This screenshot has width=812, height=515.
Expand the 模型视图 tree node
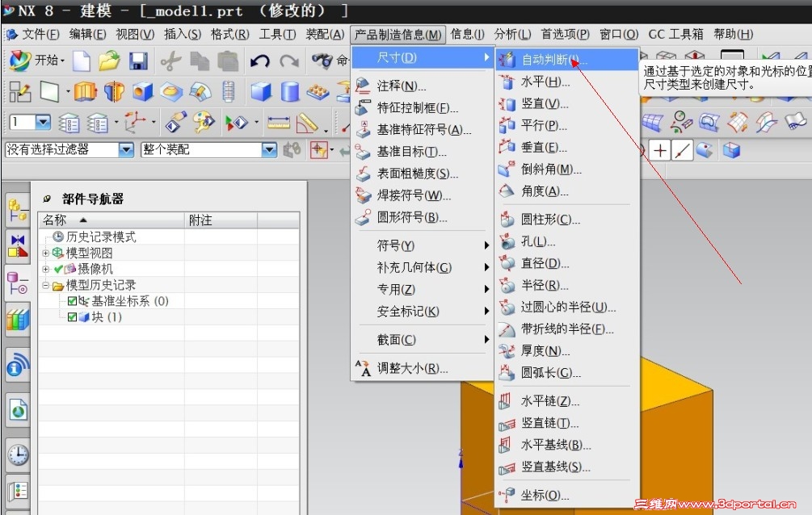click(x=45, y=253)
